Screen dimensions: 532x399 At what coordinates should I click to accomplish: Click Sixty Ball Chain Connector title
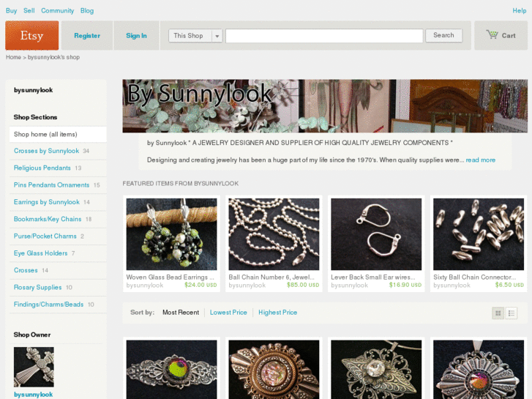coord(475,277)
